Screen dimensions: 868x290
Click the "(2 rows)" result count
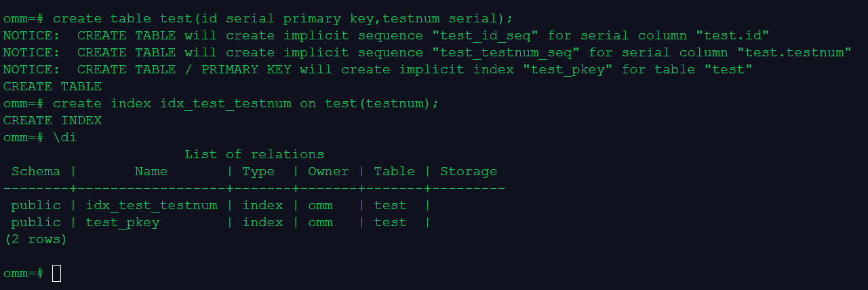(35, 239)
